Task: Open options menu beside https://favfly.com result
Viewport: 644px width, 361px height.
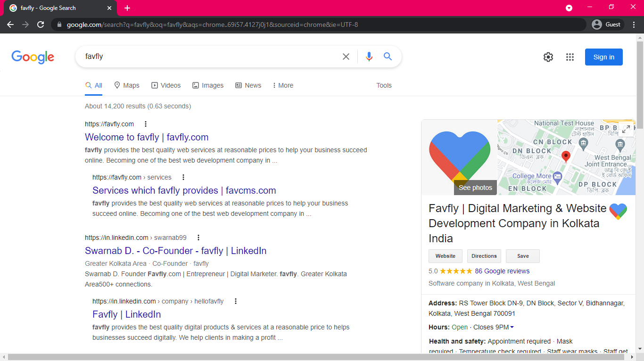Action: 146,124
